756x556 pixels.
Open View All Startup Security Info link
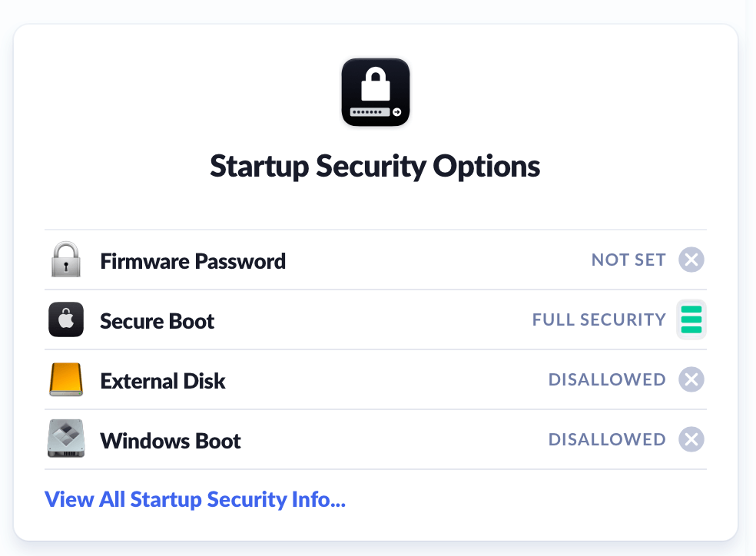195,499
